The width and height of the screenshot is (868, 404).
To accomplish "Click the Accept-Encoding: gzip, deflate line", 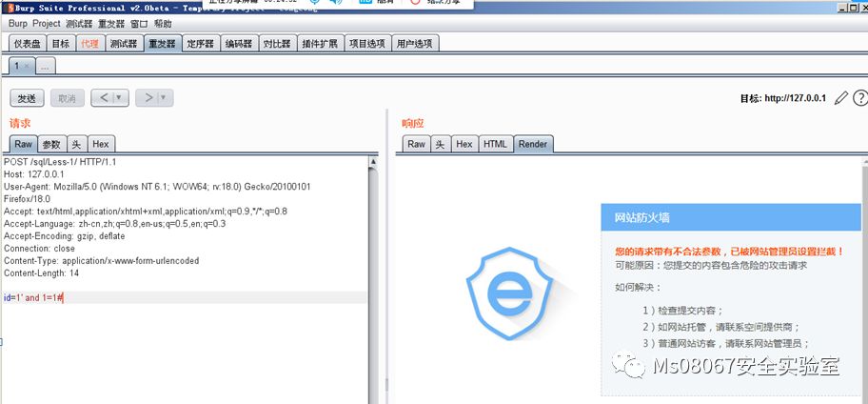I will [64, 236].
